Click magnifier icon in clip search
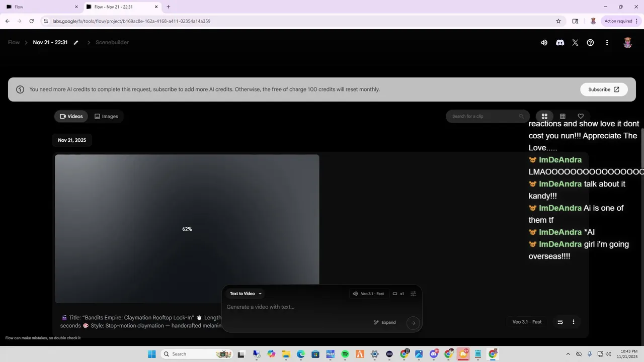 [521, 116]
